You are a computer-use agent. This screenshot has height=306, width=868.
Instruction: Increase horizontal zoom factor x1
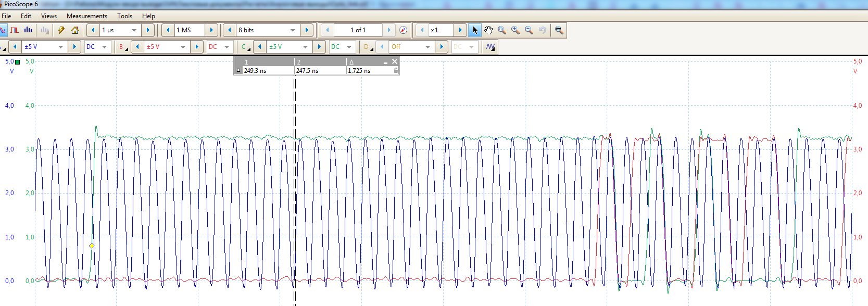click(460, 30)
